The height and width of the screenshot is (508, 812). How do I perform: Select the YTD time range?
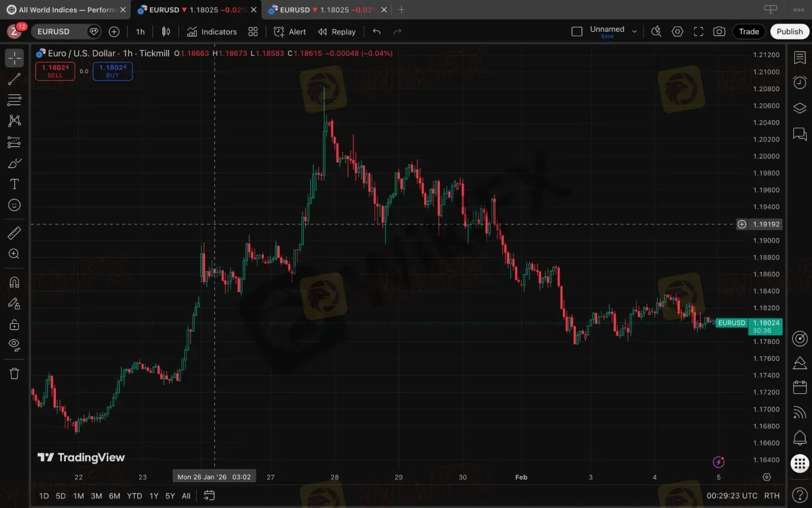coord(134,496)
